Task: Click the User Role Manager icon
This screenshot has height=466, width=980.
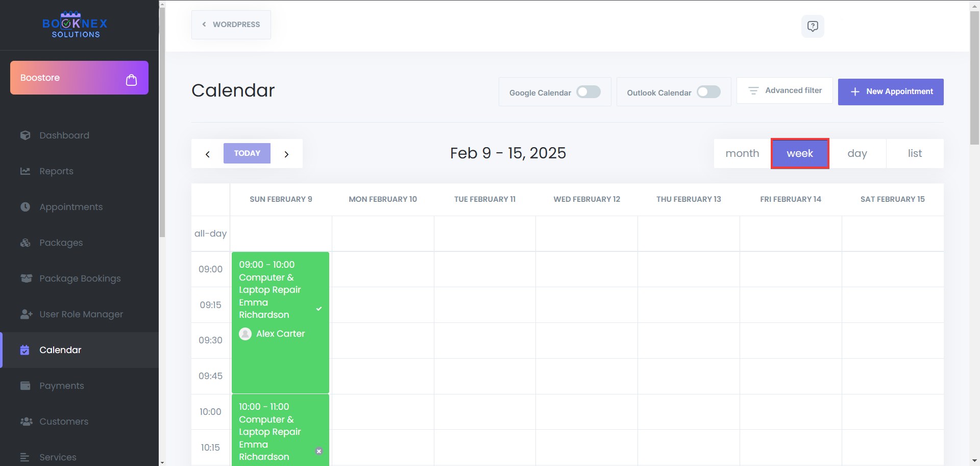Action: [26, 314]
